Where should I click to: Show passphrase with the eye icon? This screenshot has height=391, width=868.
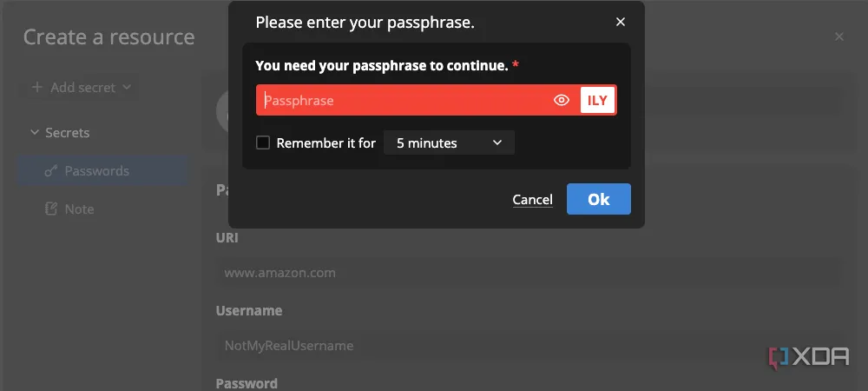[x=562, y=100]
